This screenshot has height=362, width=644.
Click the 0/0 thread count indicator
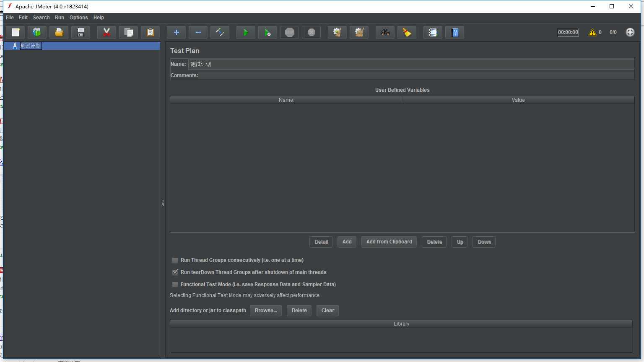pos(613,32)
